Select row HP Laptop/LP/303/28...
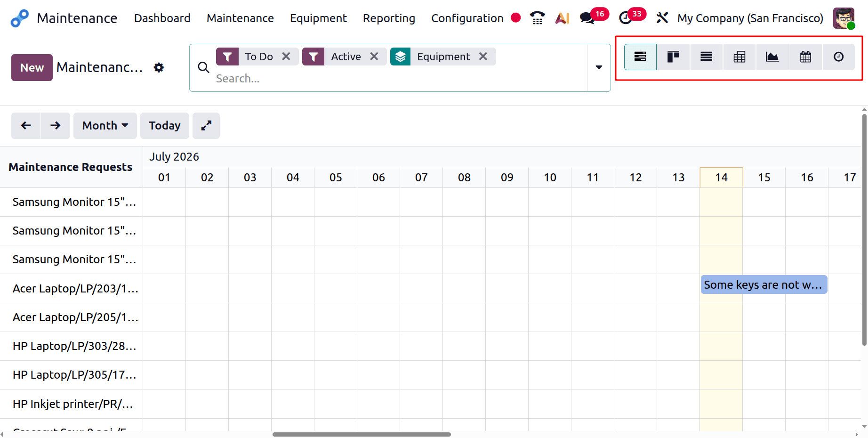Image resolution: width=868 pixels, height=438 pixels. coord(72,346)
